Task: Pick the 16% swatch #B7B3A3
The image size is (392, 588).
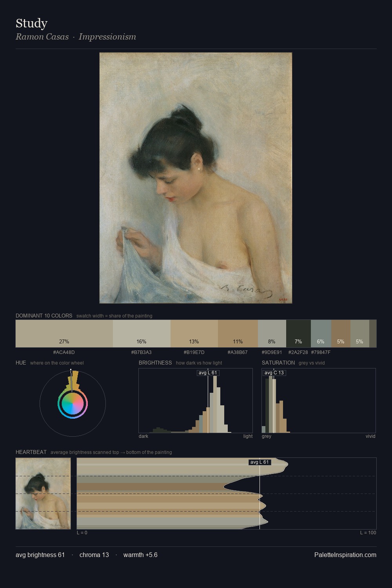Action: (x=142, y=334)
